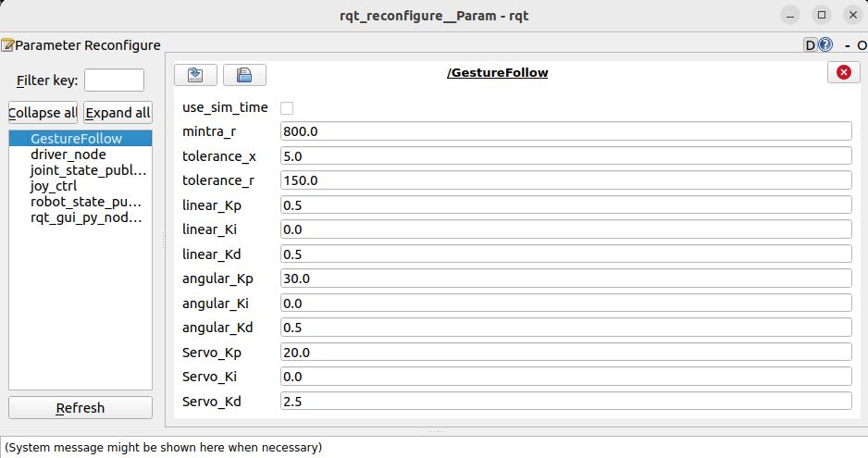Click the linear_Kd value field
The image size is (868, 458).
565,254
